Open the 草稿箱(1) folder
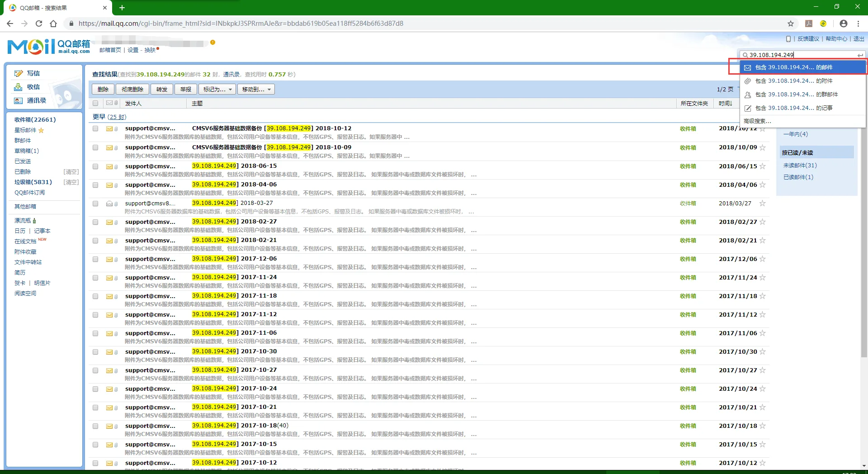This screenshot has width=868, height=474. [27, 151]
